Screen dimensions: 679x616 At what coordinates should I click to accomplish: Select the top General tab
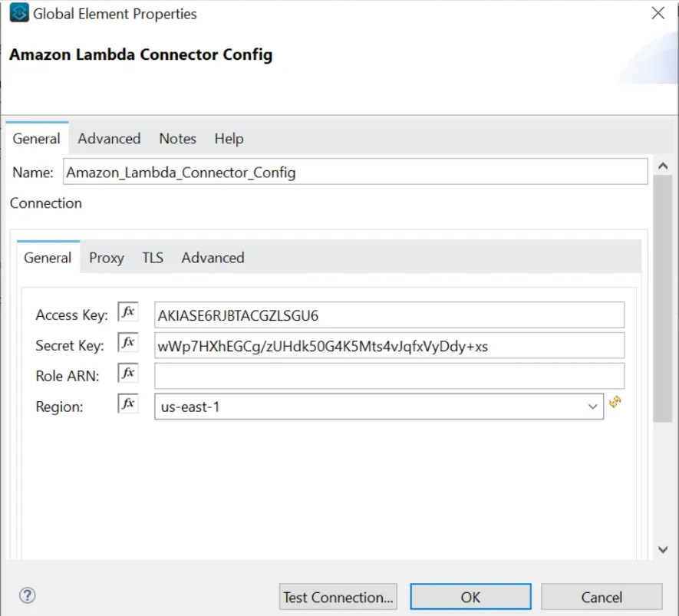coord(36,139)
